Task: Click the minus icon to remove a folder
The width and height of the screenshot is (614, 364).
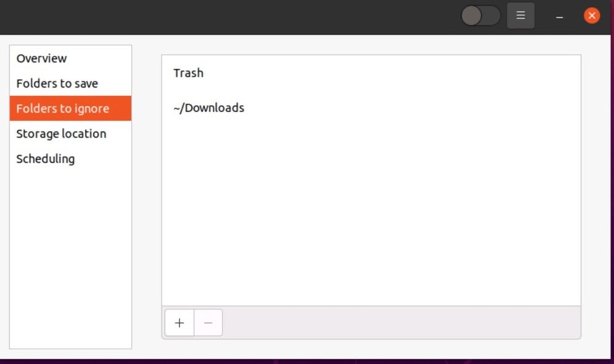Action: point(208,322)
